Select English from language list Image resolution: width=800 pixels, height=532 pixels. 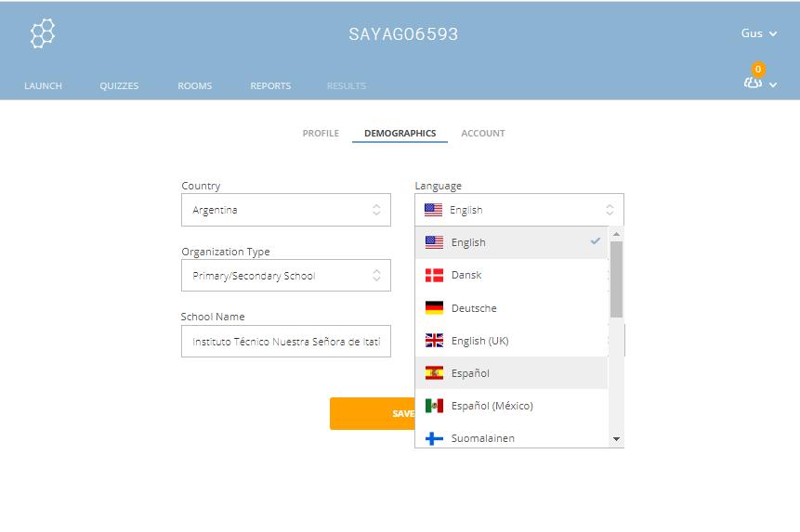click(511, 242)
